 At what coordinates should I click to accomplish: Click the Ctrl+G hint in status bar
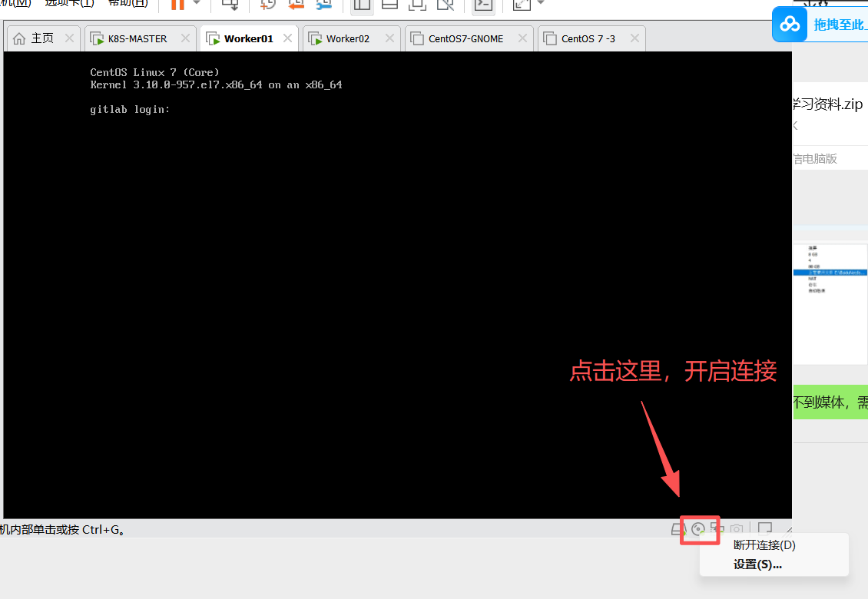tap(104, 530)
